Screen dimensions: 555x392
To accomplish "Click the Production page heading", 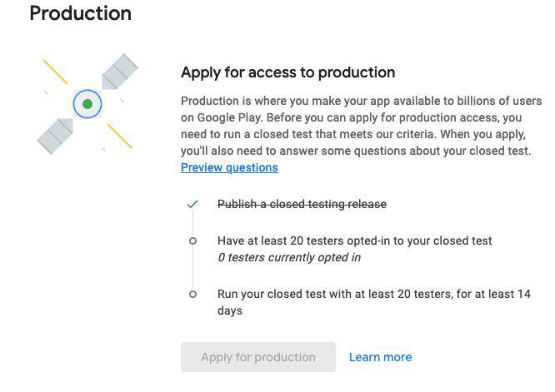I will coord(80,13).
